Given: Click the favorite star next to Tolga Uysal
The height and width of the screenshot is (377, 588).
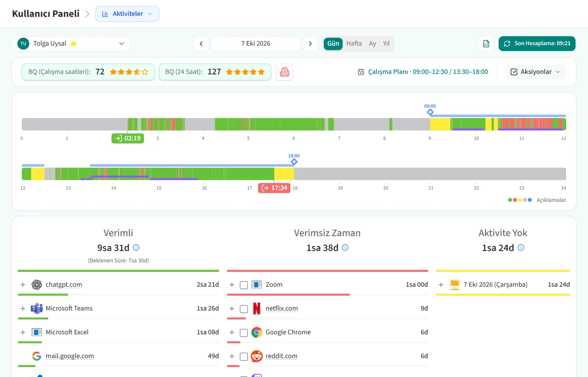Looking at the screenshot, I should tap(73, 44).
